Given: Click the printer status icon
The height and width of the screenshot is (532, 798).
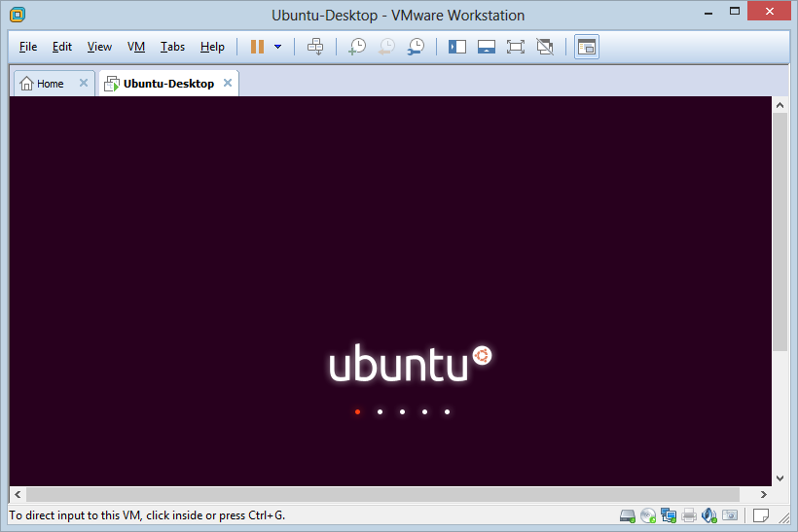Looking at the screenshot, I should (x=689, y=515).
